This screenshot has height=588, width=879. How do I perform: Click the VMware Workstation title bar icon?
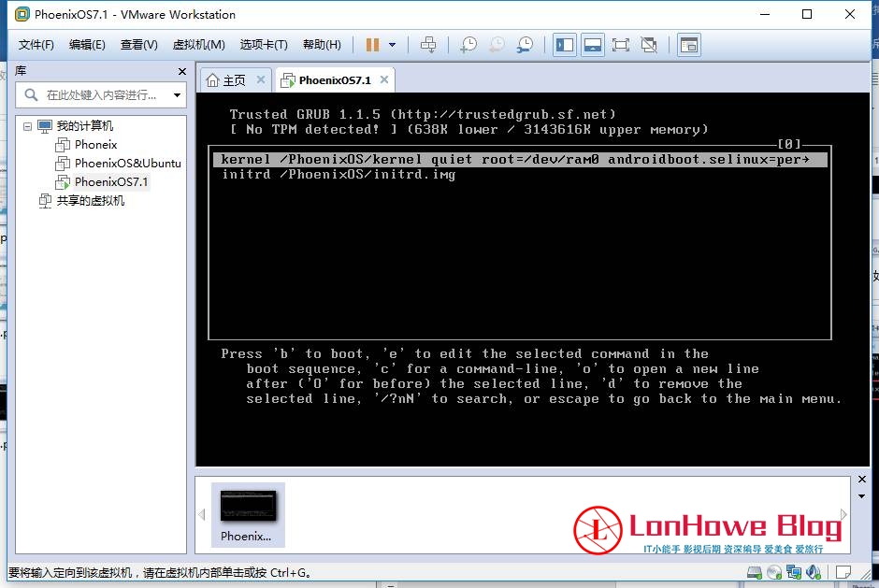22,15
